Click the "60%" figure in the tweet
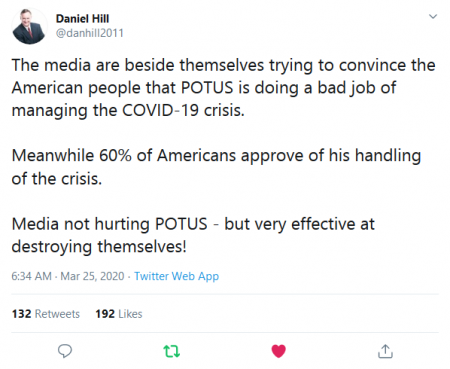 (115, 156)
